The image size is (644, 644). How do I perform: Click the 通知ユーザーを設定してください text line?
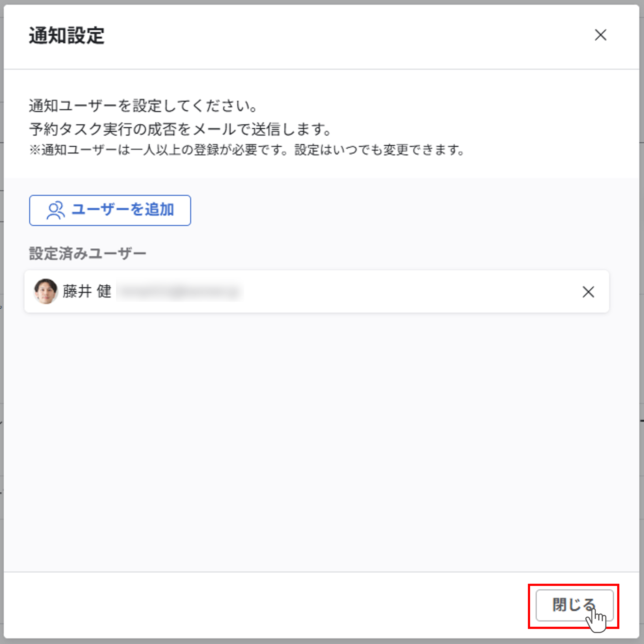point(143,106)
